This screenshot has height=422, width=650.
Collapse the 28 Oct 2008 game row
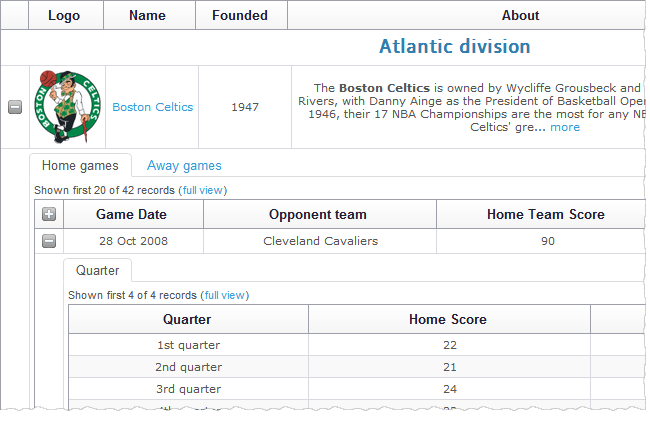[49, 241]
